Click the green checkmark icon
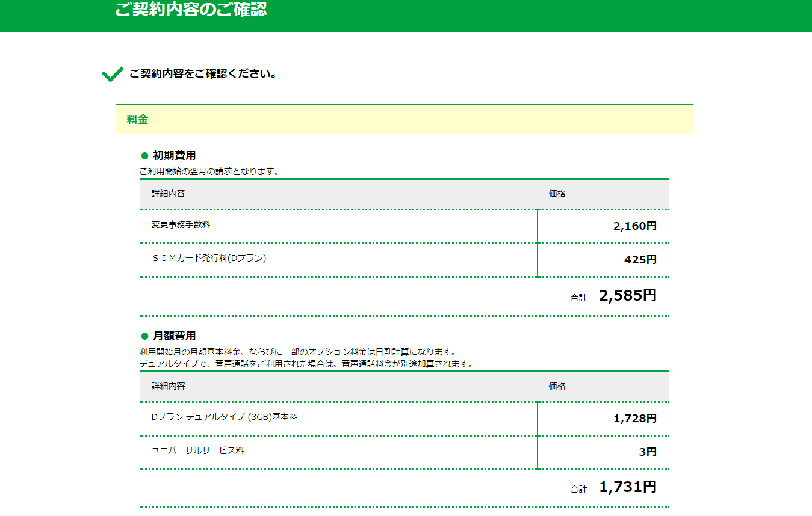 pyautogui.click(x=113, y=75)
